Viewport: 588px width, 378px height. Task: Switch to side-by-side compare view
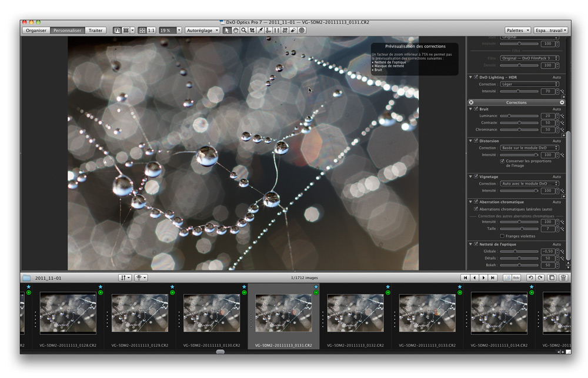click(x=126, y=31)
